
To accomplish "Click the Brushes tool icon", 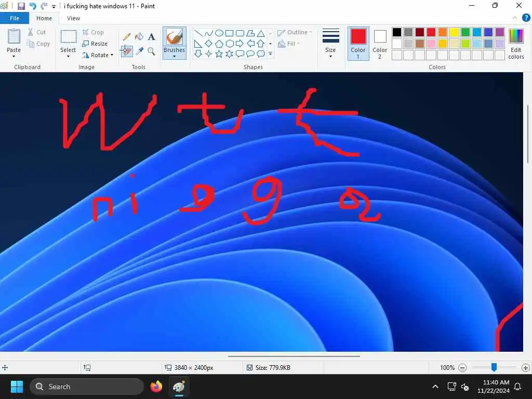I will pos(175,37).
